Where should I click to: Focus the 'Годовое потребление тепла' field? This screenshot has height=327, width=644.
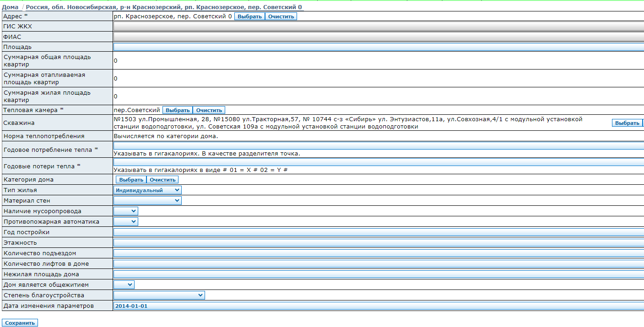tap(378, 145)
